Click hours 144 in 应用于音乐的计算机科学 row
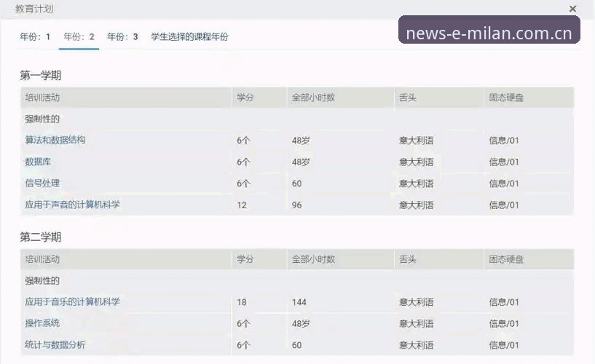595x364 pixels. (299, 302)
